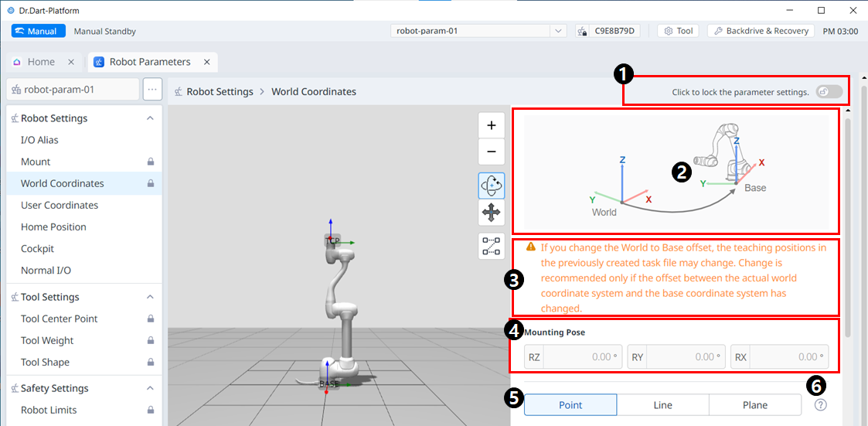
Task: Collapse the Tool Settings section
Action: point(150,297)
